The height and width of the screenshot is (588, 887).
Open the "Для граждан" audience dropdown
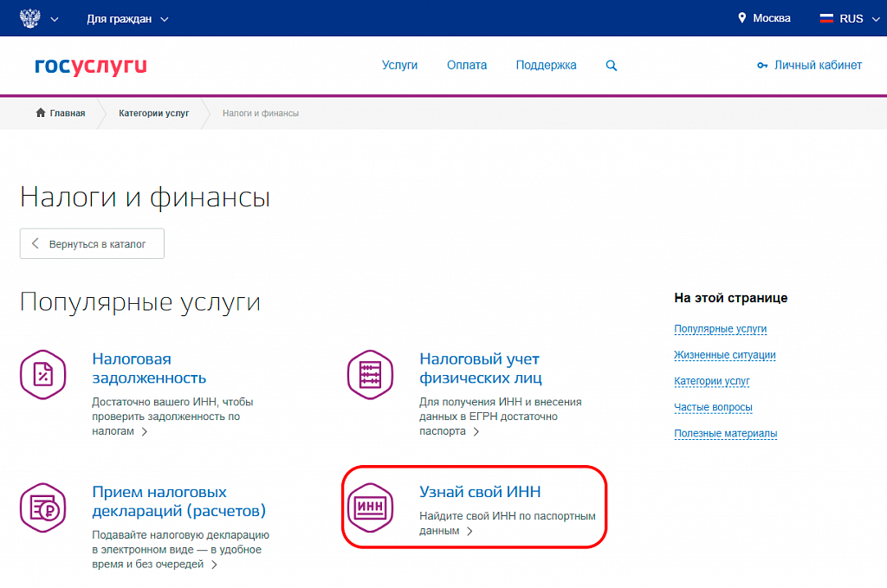pyautogui.click(x=127, y=19)
